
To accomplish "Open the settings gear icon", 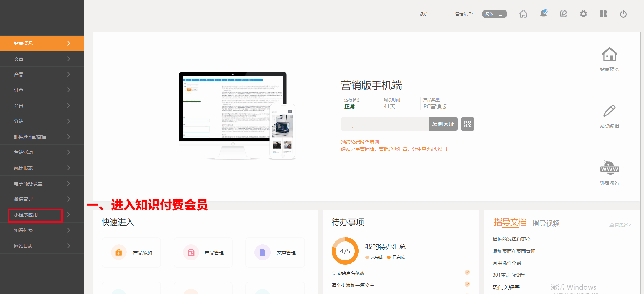I will (x=583, y=14).
